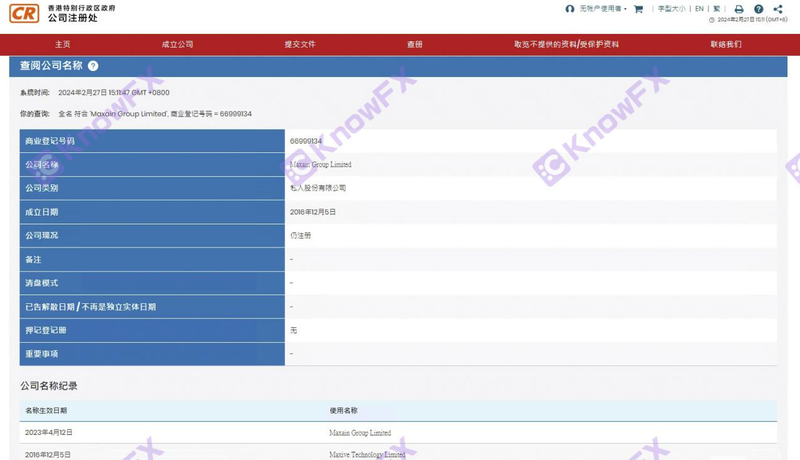
Task: Click the 字型大小 link
Action: 671,9
